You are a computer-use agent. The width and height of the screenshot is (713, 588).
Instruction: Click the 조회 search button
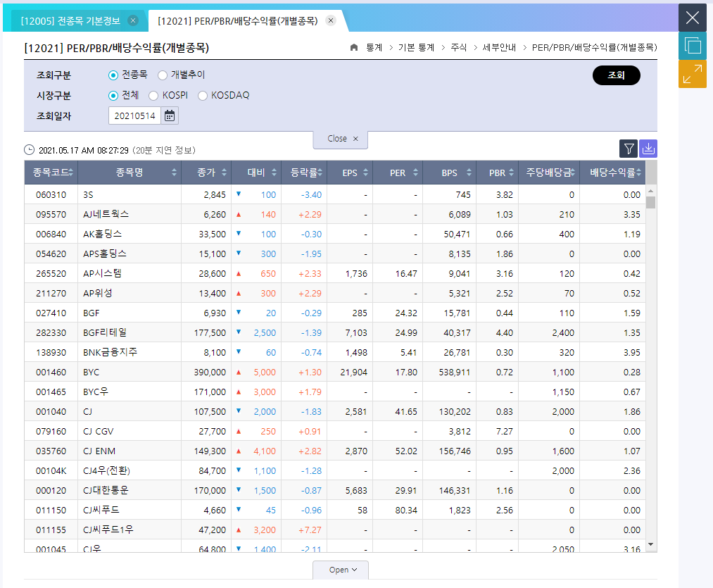(616, 75)
